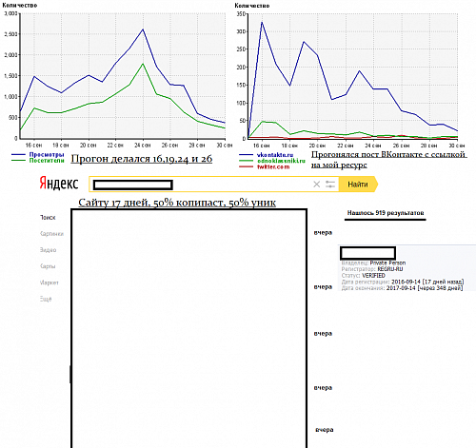Open the Карты tab
Image resolution: width=476 pixels, height=448 pixels.
48,266
